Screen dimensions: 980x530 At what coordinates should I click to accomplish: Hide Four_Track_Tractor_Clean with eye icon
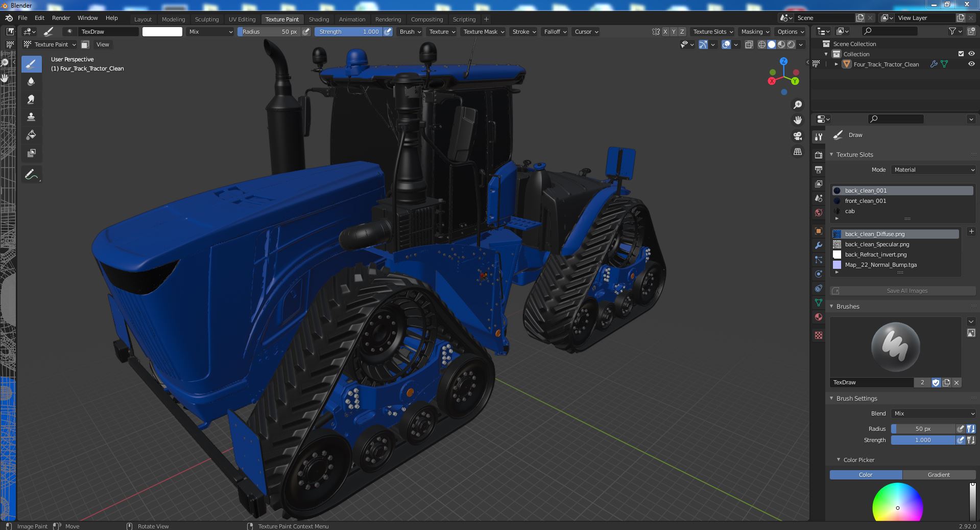click(971, 64)
